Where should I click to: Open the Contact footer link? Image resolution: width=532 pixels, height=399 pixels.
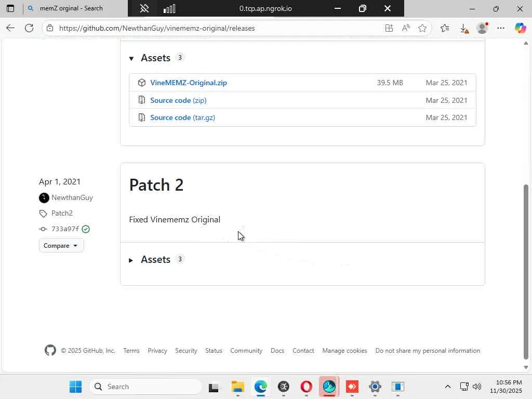pos(303,351)
